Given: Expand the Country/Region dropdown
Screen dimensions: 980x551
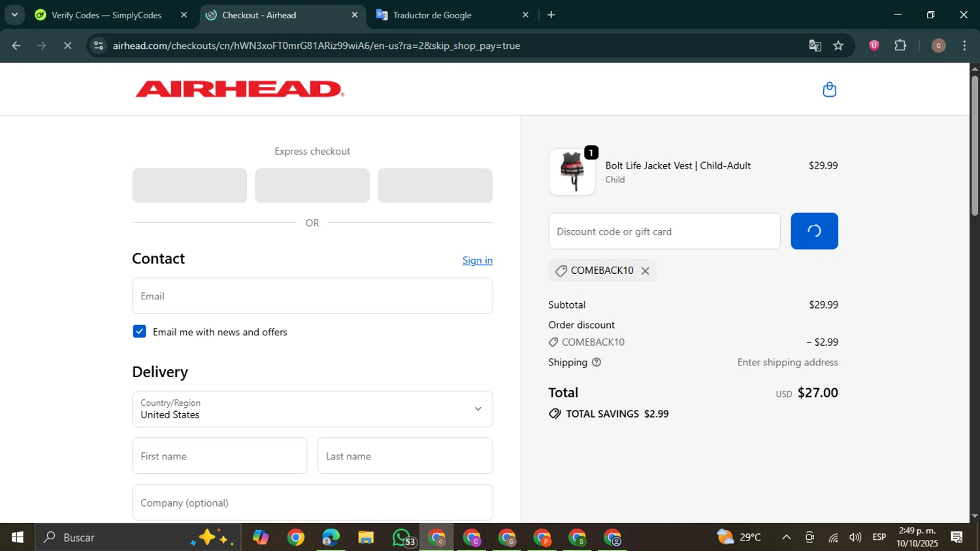Looking at the screenshot, I should [x=312, y=409].
